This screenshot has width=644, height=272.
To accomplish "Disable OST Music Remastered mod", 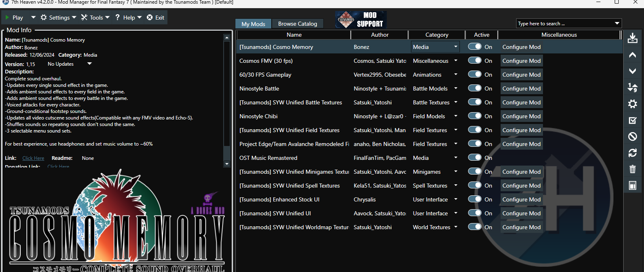I will (x=475, y=157).
